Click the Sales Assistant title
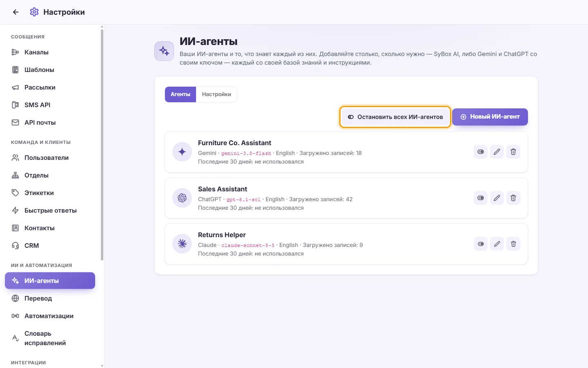This screenshot has width=588, height=368. click(x=223, y=189)
